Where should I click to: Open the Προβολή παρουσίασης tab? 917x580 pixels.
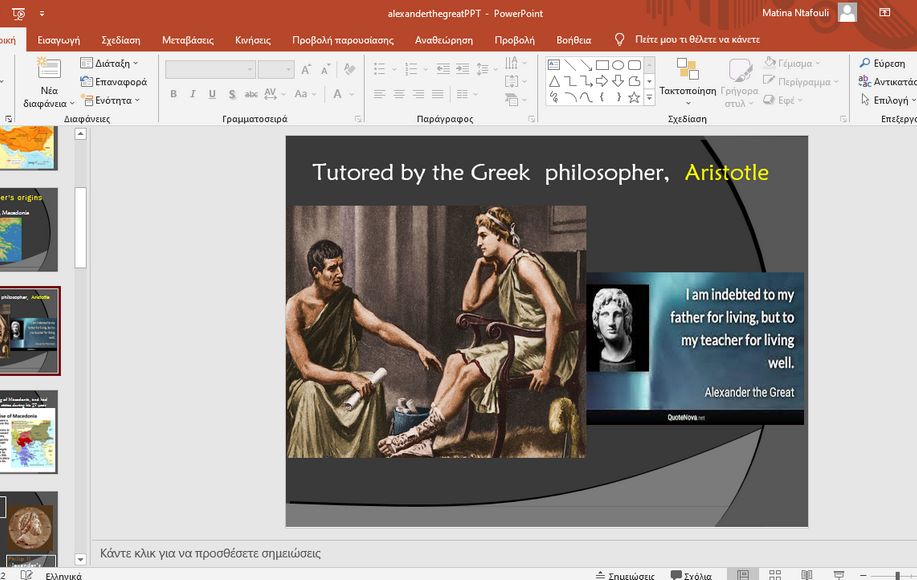[343, 40]
